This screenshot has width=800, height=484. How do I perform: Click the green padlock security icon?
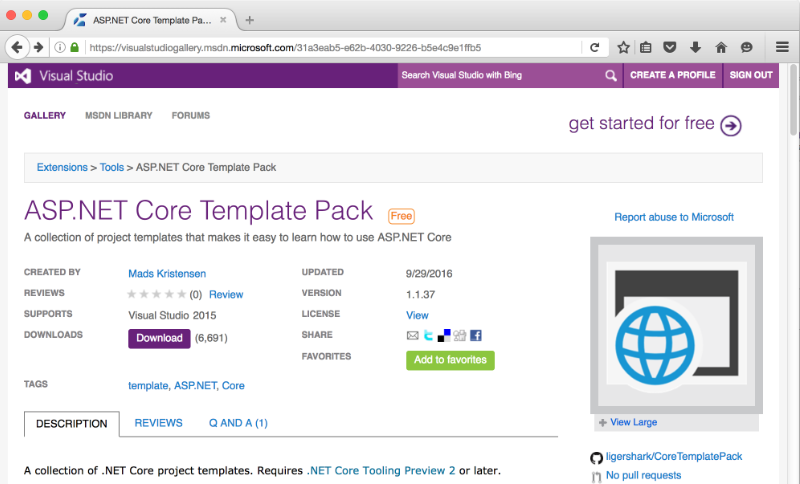tap(74, 47)
